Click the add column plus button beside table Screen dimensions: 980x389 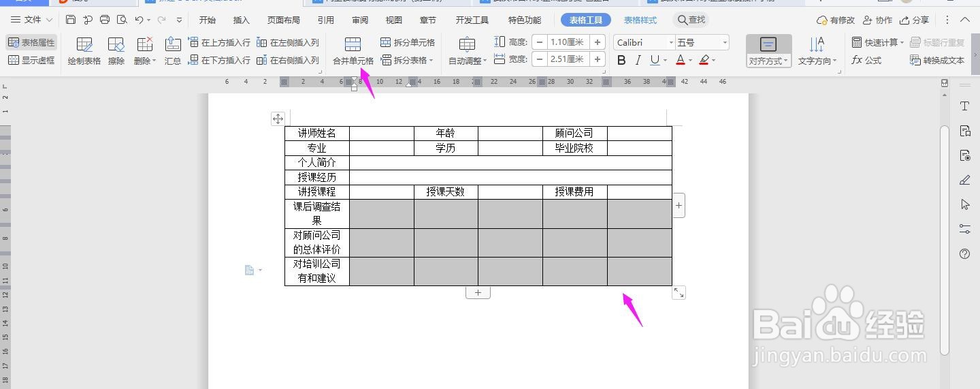679,205
